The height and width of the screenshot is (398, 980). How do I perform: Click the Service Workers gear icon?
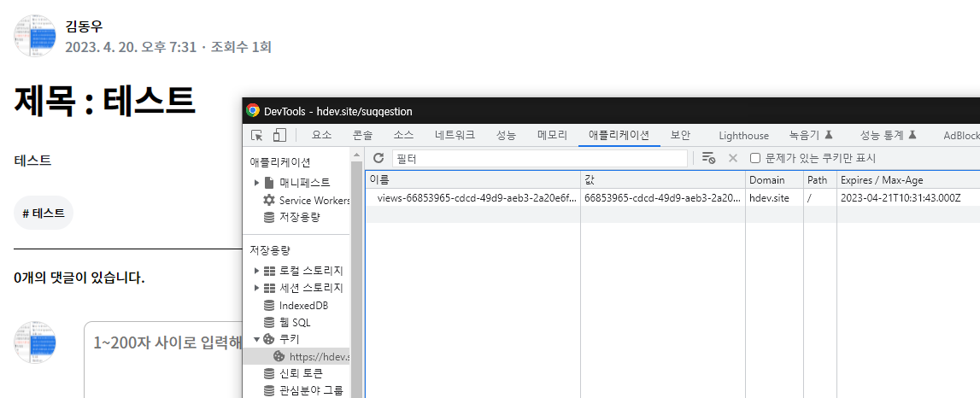point(269,200)
